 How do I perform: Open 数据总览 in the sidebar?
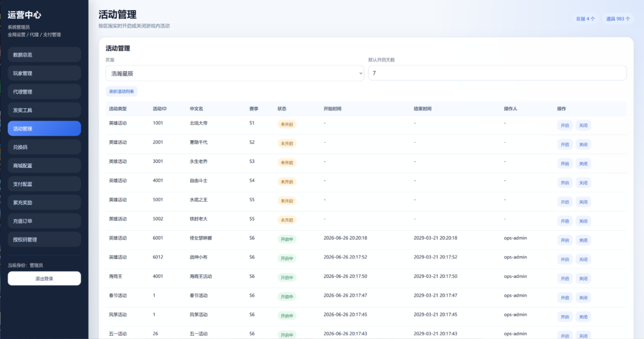click(x=45, y=55)
